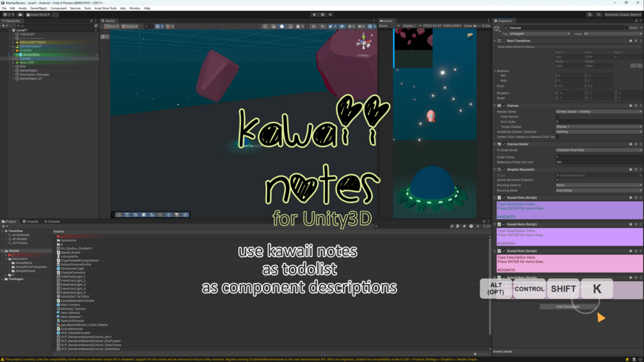Toggle the Ignore Reversed Graphics checkbox
Image resolution: width=644 pixels, height=362 pixels.
pos(557,180)
